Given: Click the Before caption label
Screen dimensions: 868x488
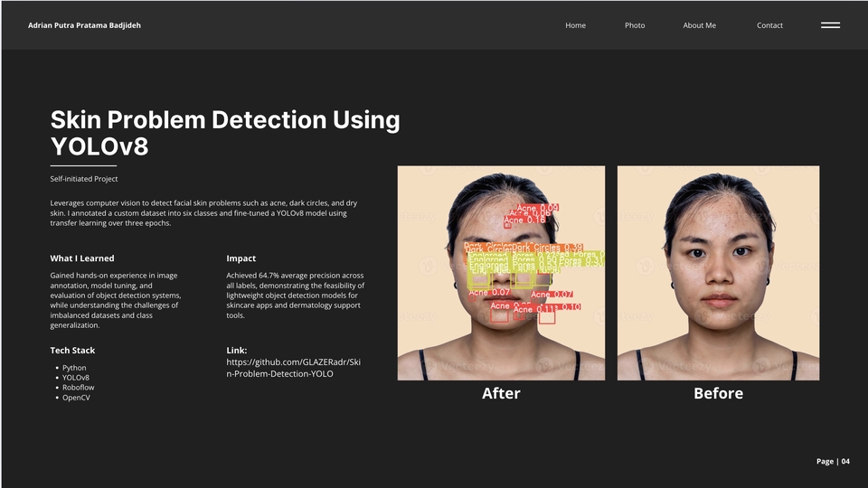Looking at the screenshot, I should pyautogui.click(x=718, y=393).
